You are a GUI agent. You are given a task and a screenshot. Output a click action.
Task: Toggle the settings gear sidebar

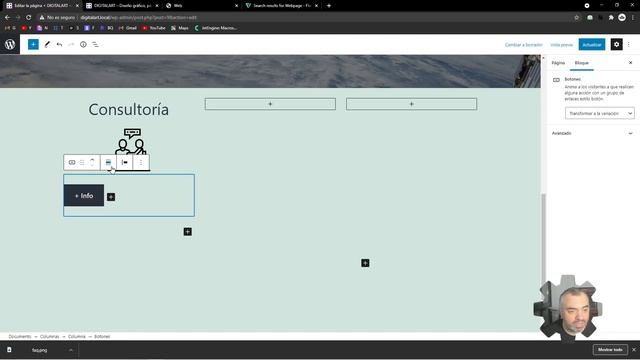(x=616, y=44)
